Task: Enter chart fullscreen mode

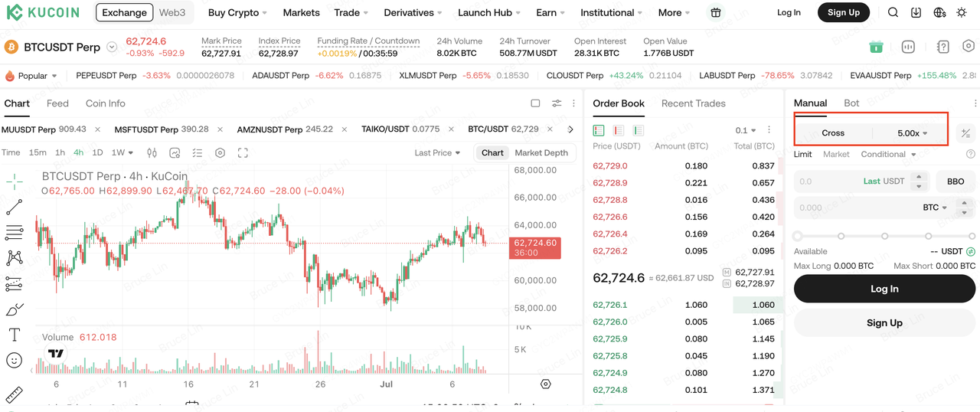Action: (243, 152)
